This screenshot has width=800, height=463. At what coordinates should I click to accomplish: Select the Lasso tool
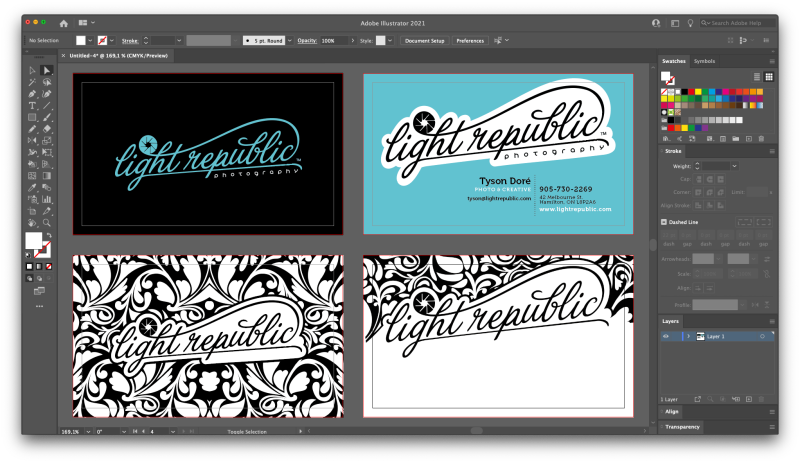47,82
